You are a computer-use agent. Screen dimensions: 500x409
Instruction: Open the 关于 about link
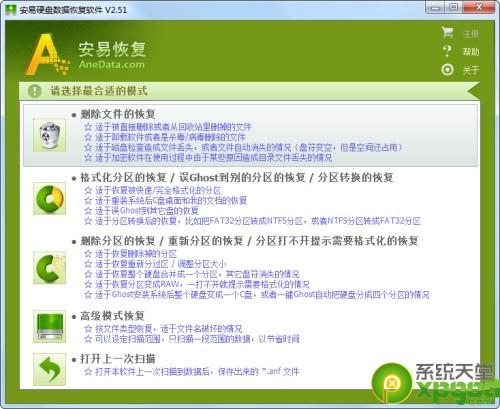click(x=471, y=70)
